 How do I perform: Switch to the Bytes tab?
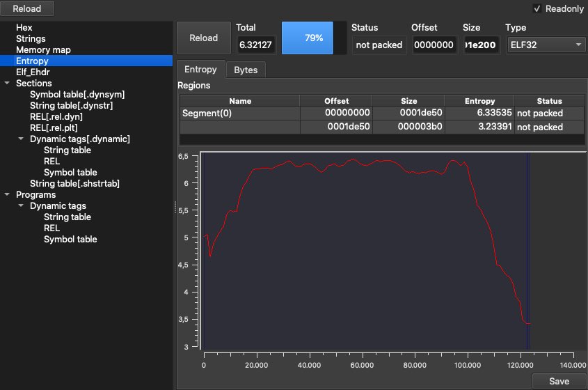pos(246,70)
